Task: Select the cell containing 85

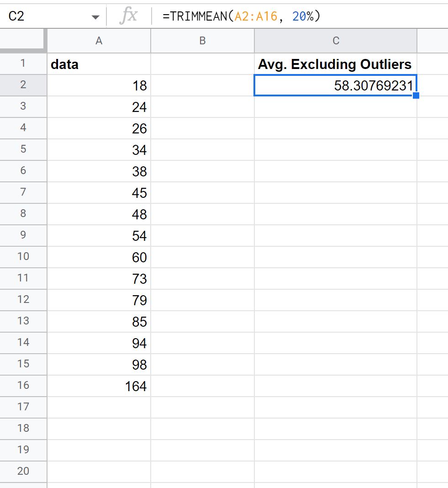Action: (99, 322)
